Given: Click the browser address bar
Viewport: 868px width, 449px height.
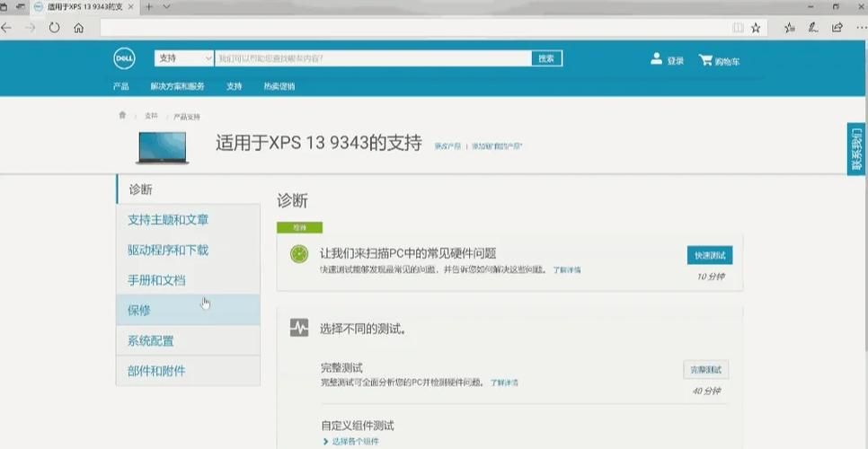Looking at the screenshot, I should pyautogui.click(x=415, y=28).
